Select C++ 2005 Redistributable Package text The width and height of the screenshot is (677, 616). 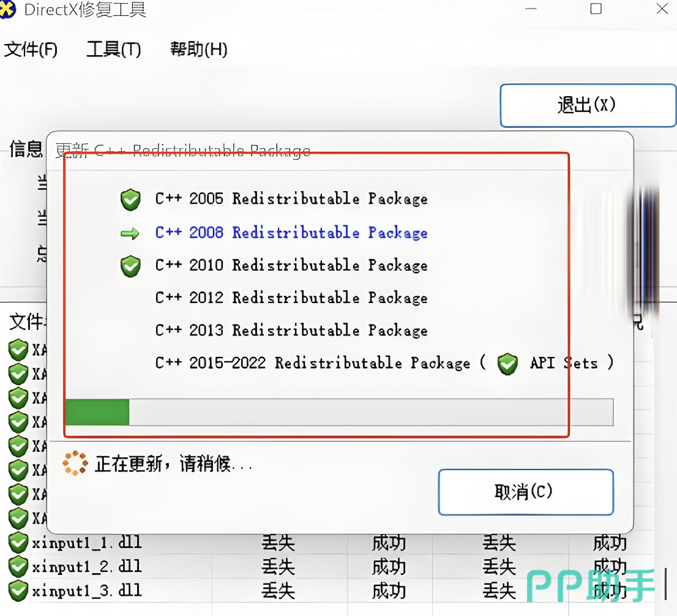pos(291,199)
